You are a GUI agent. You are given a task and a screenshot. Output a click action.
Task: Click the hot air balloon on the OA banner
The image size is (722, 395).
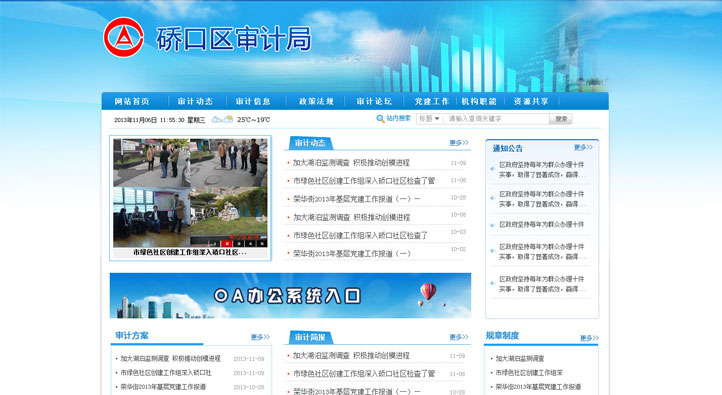click(428, 292)
